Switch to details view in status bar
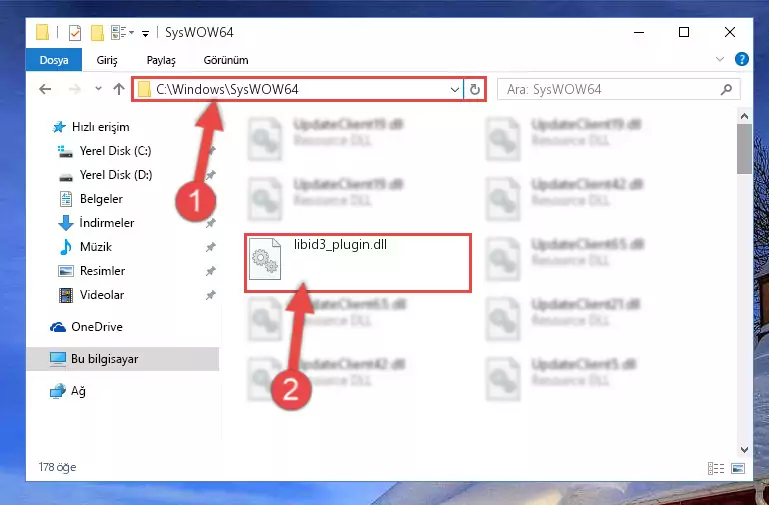769x505 pixels. [x=716, y=468]
